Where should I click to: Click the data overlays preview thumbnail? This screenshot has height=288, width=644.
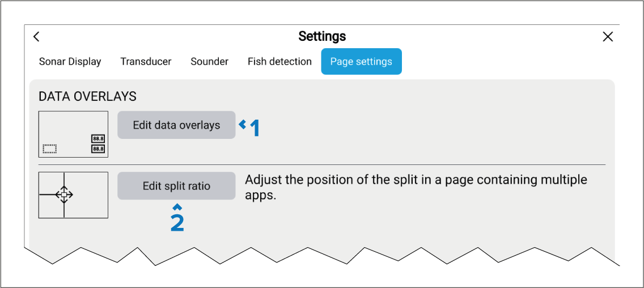(73, 134)
